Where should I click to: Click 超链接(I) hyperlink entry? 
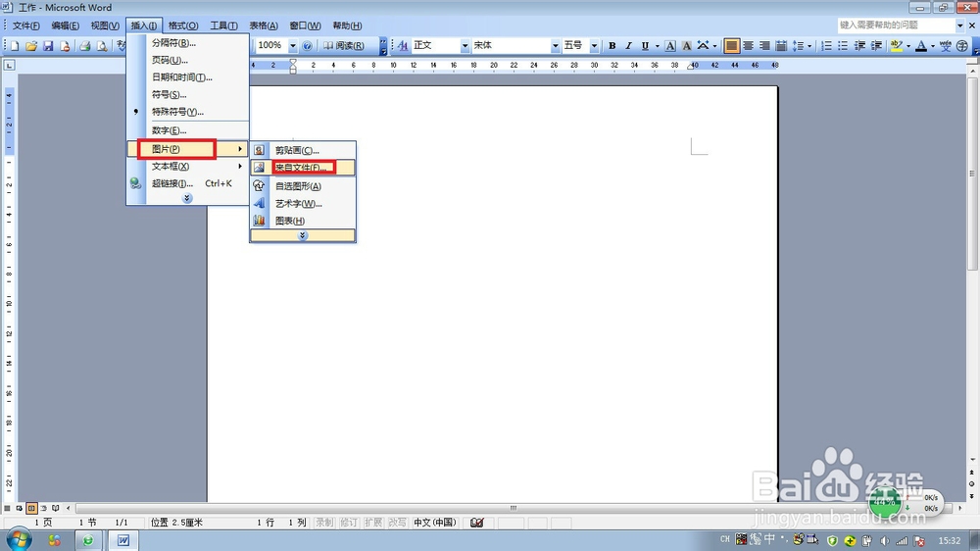[x=187, y=183]
